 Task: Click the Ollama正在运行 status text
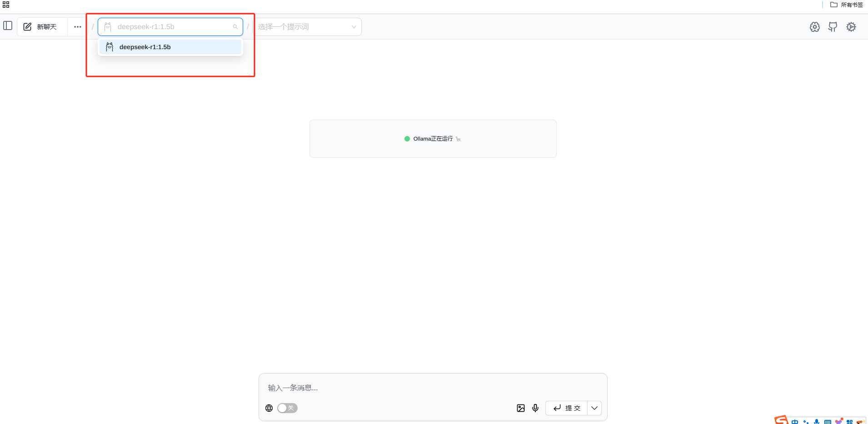(433, 139)
